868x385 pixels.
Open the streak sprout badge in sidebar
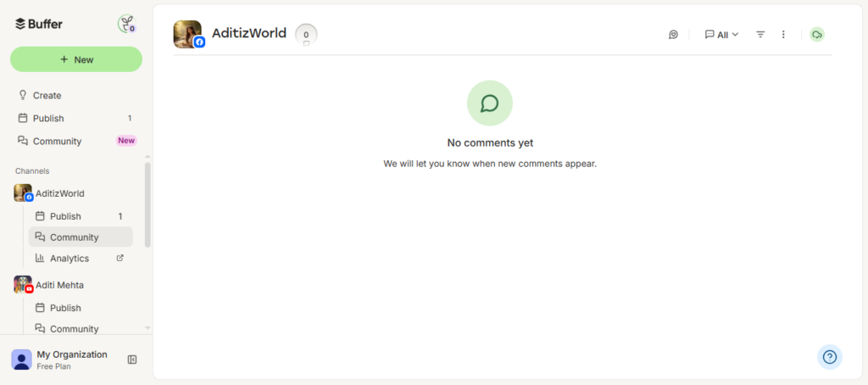click(127, 24)
